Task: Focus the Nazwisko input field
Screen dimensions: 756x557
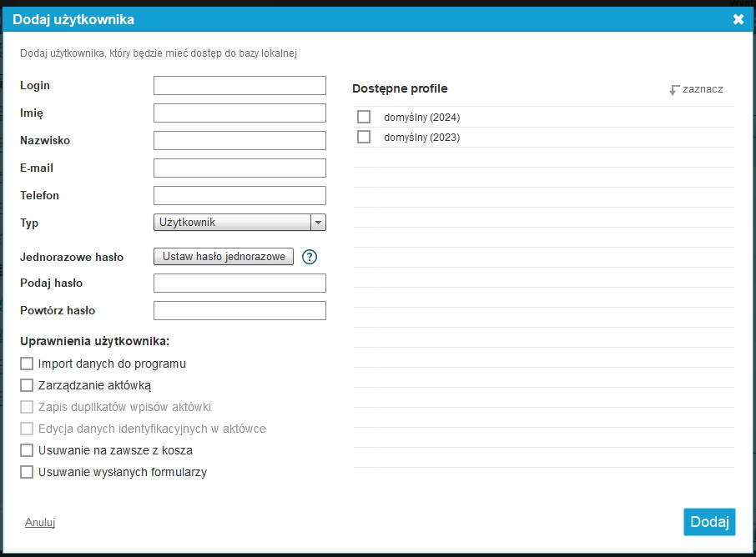Action: click(239, 140)
